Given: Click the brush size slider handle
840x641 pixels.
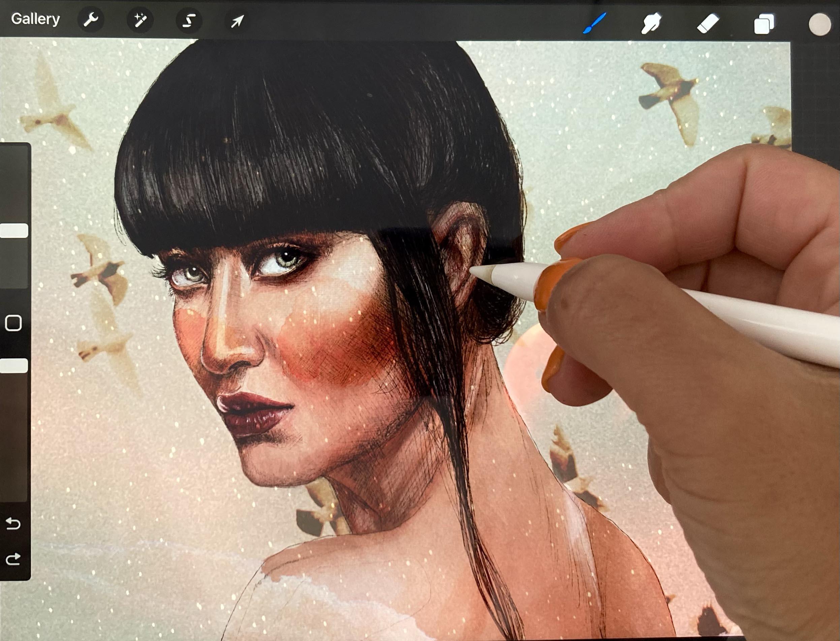Looking at the screenshot, I should pos(14,231).
